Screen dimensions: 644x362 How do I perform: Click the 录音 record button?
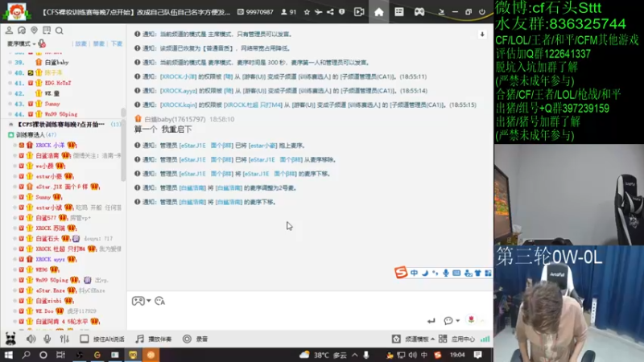tap(195, 339)
